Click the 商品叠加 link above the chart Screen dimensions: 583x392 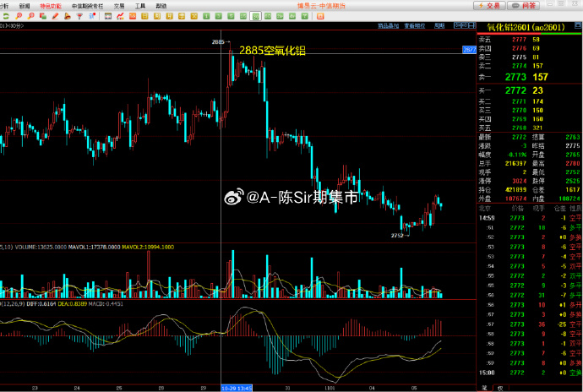pos(389,26)
